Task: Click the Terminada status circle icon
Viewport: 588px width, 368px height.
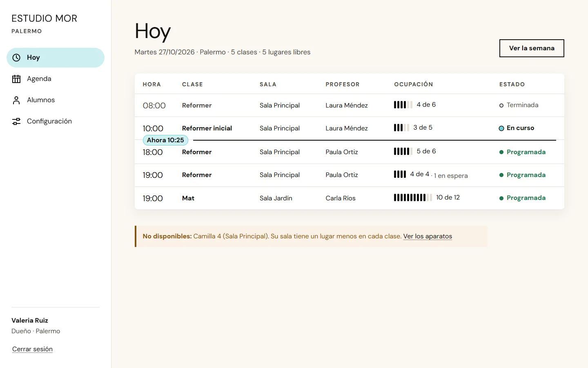Action: [501, 105]
